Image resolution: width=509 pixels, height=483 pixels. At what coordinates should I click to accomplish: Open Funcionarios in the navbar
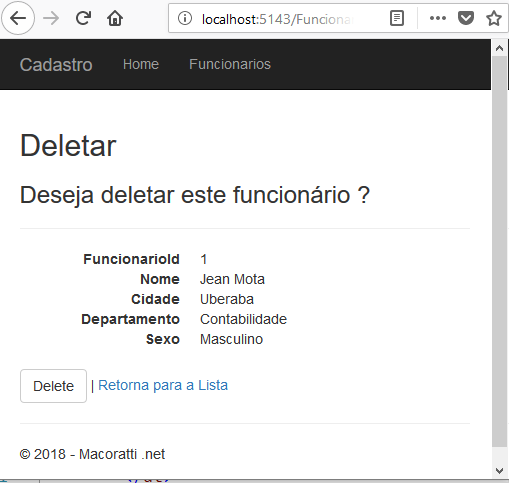(x=230, y=64)
